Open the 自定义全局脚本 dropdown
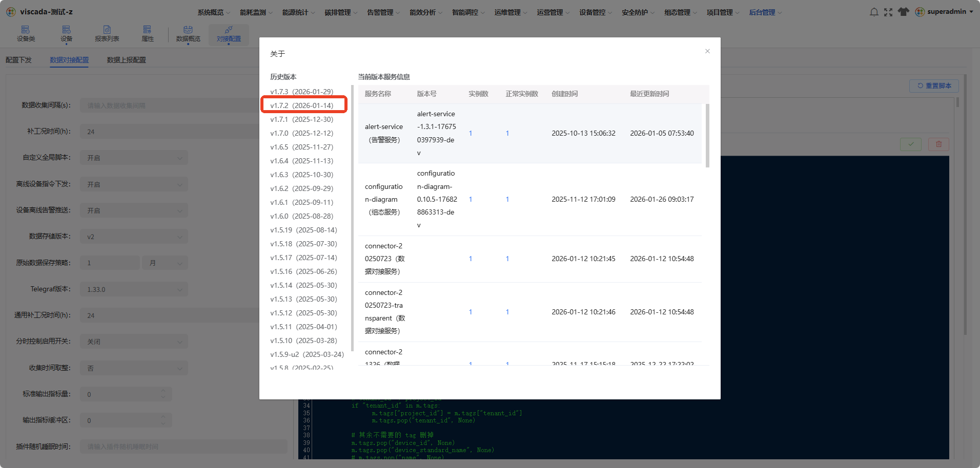This screenshot has width=980, height=468. [x=134, y=158]
